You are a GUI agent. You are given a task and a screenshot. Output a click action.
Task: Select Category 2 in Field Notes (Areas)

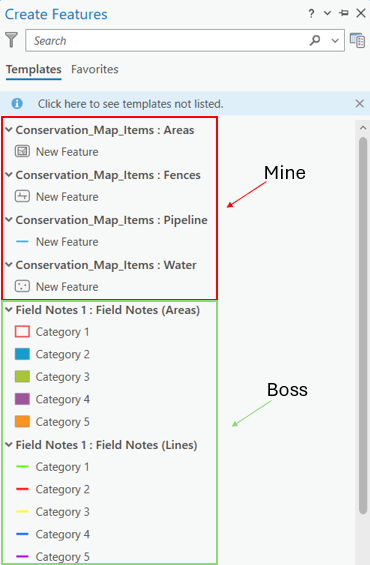click(62, 354)
